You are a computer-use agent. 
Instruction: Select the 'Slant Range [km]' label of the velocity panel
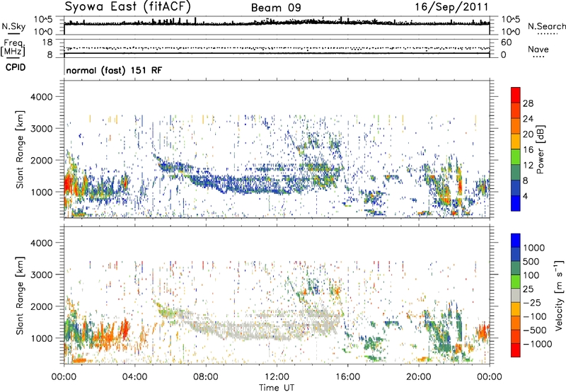click(x=20, y=296)
